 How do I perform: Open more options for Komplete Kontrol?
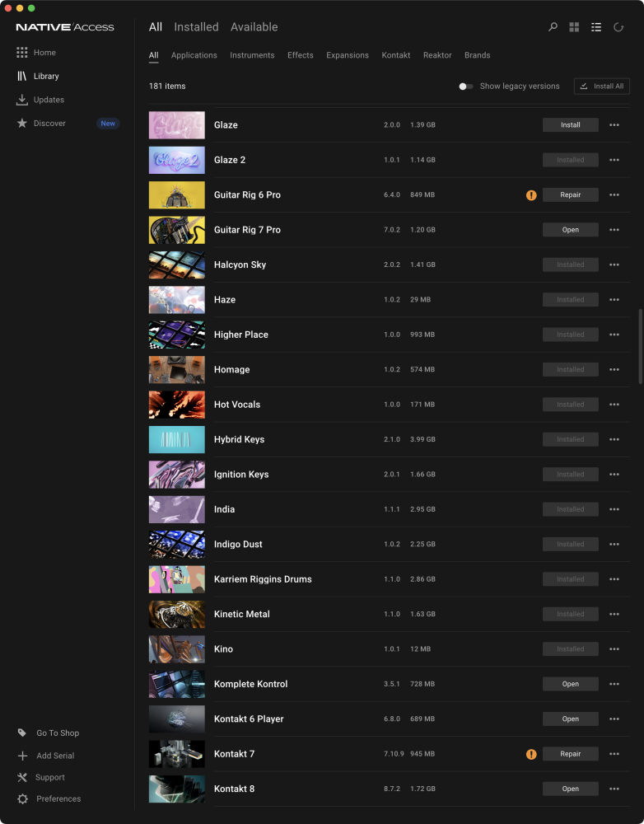[614, 684]
